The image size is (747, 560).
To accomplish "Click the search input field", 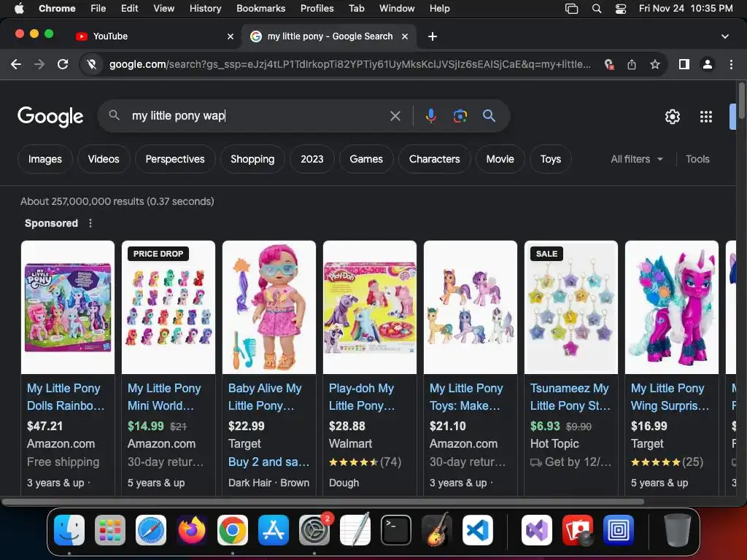I will (x=258, y=116).
